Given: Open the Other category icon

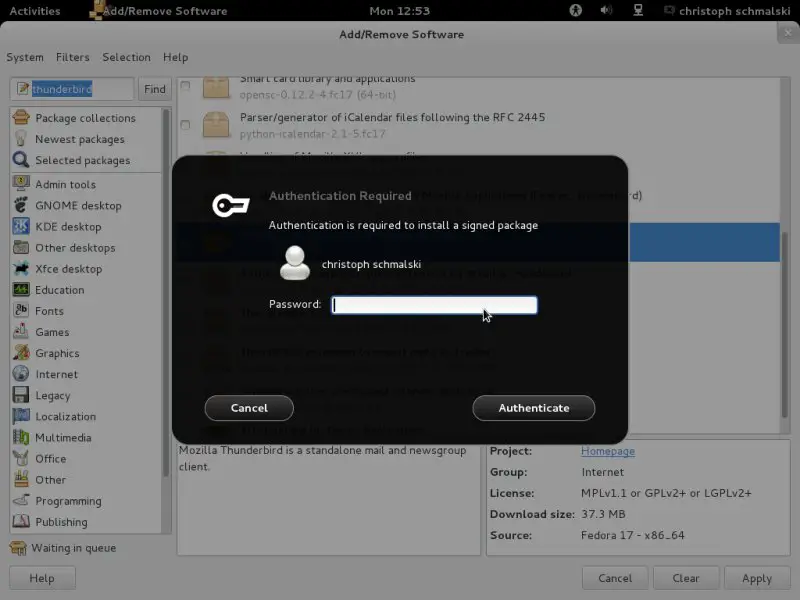Looking at the screenshot, I should coord(21,479).
